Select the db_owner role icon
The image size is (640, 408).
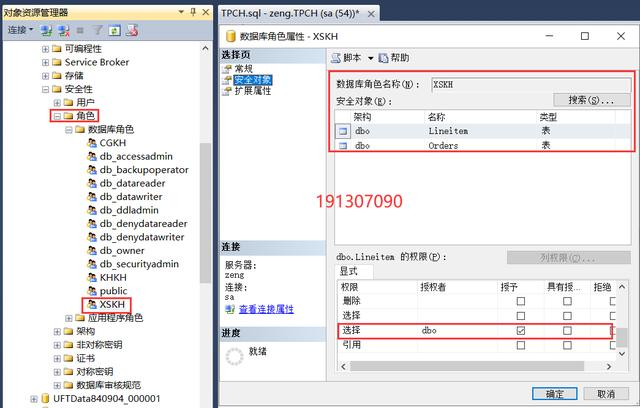(x=92, y=251)
